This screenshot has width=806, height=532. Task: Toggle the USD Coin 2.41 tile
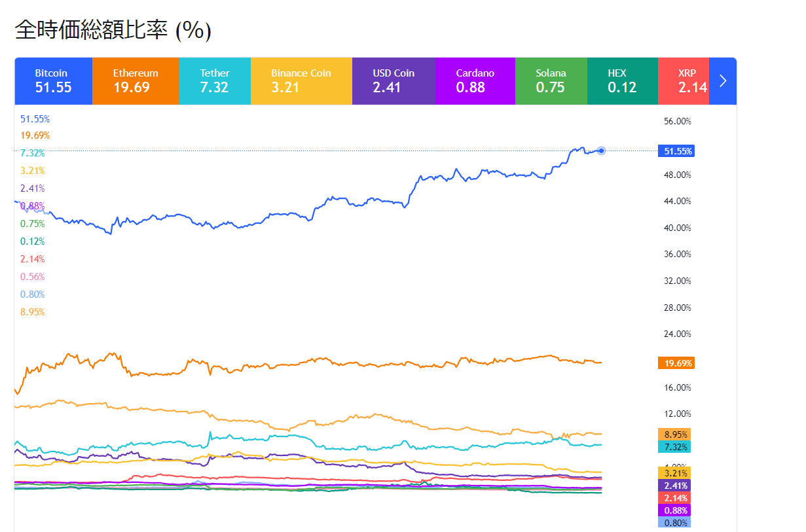pos(394,80)
